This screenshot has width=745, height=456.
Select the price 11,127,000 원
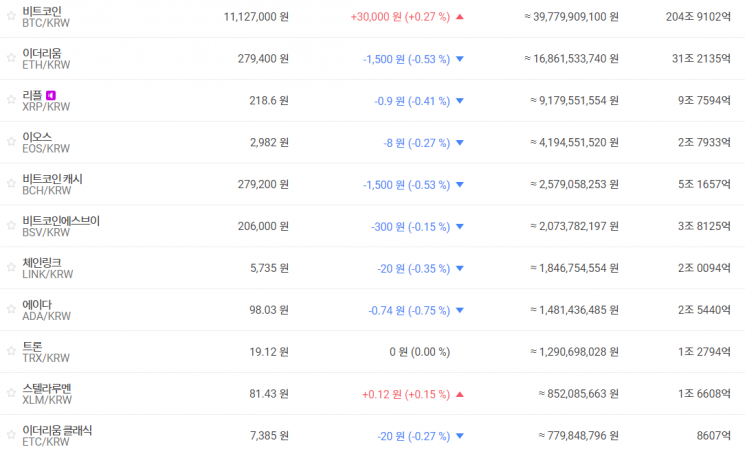(256, 17)
